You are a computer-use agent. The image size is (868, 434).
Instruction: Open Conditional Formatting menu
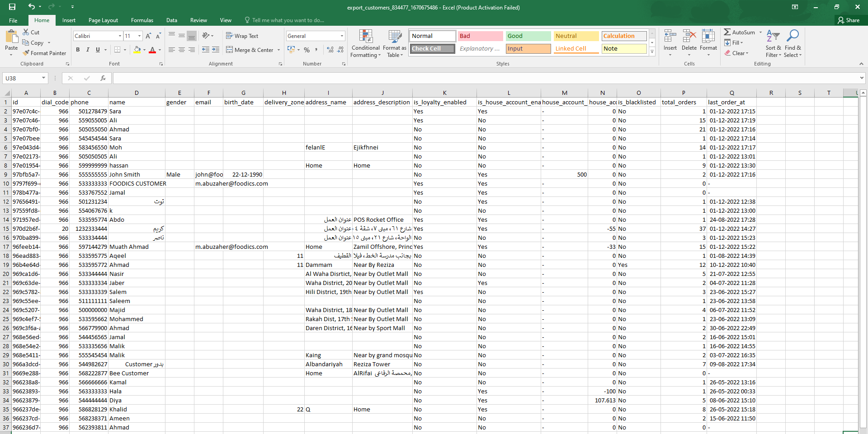coord(366,44)
